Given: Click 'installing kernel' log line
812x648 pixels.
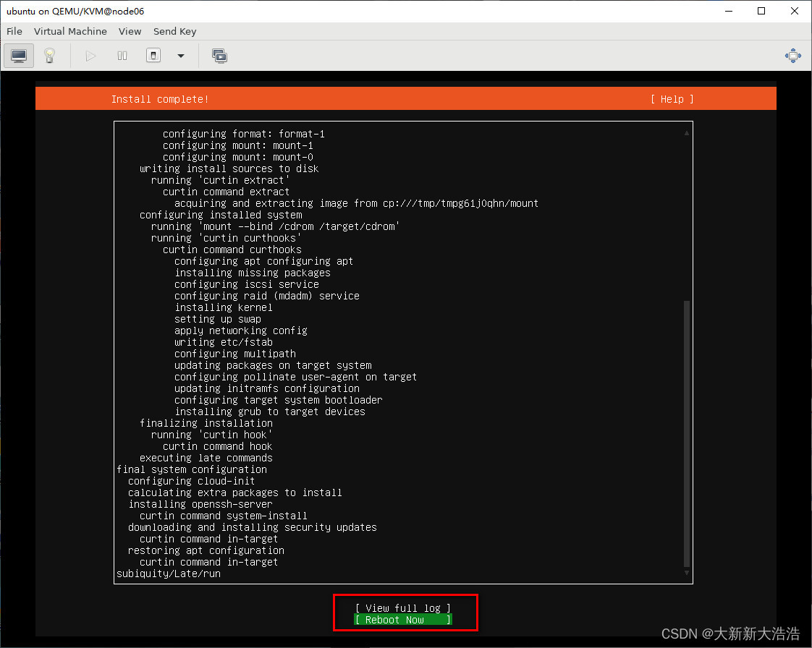Looking at the screenshot, I should 223,307.
